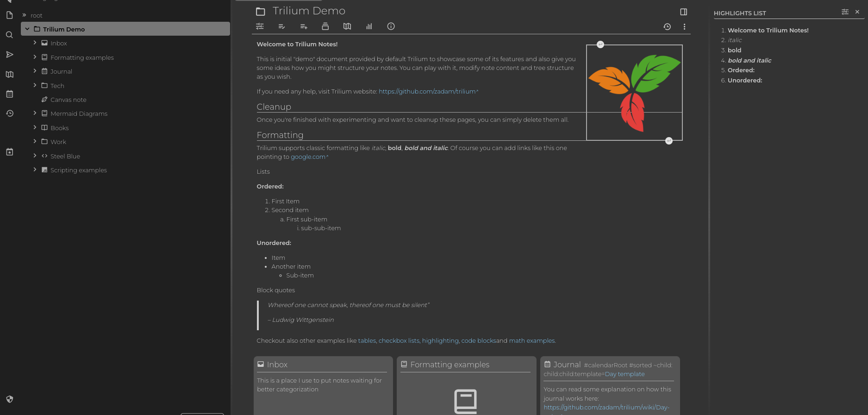Viewport: 868px width, 415px height.
Task: Jump to 'bold and italic' highlight entry
Action: click(749, 60)
